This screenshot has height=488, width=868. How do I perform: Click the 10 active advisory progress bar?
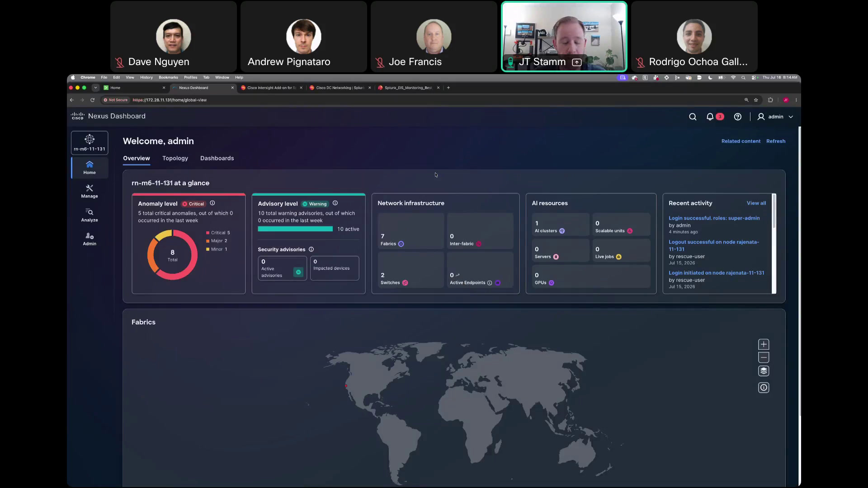click(295, 229)
